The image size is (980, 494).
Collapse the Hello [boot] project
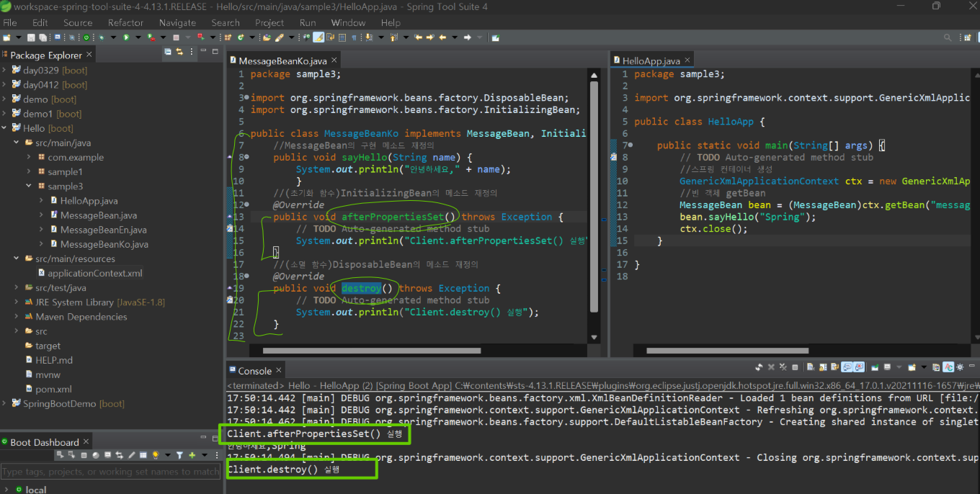[x=5, y=128]
